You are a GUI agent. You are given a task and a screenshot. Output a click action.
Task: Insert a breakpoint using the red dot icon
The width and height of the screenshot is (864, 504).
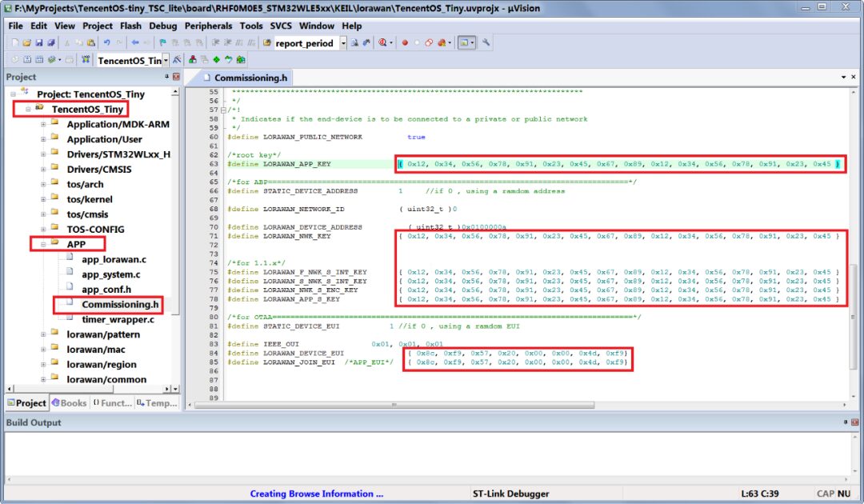coord(405,42)
